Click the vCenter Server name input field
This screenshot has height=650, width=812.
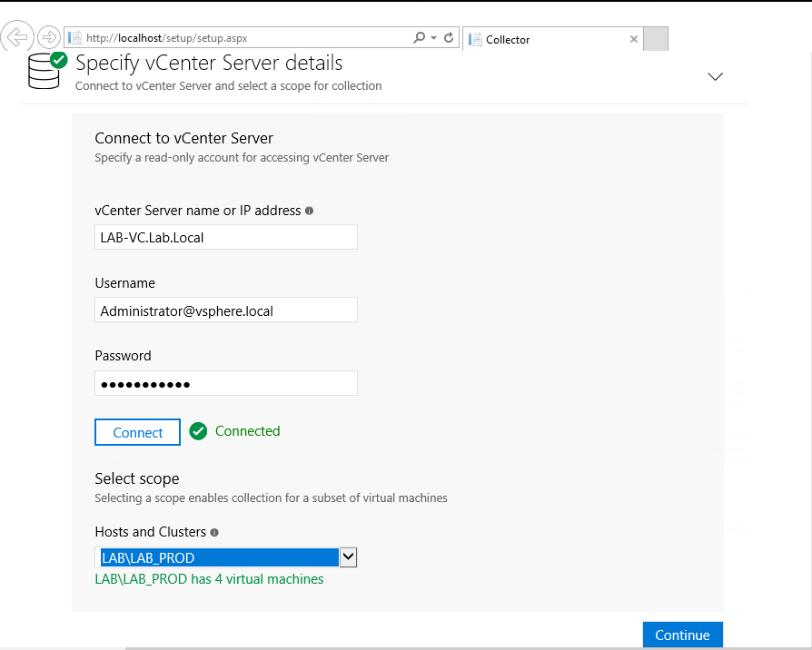[x=225, y=238]
